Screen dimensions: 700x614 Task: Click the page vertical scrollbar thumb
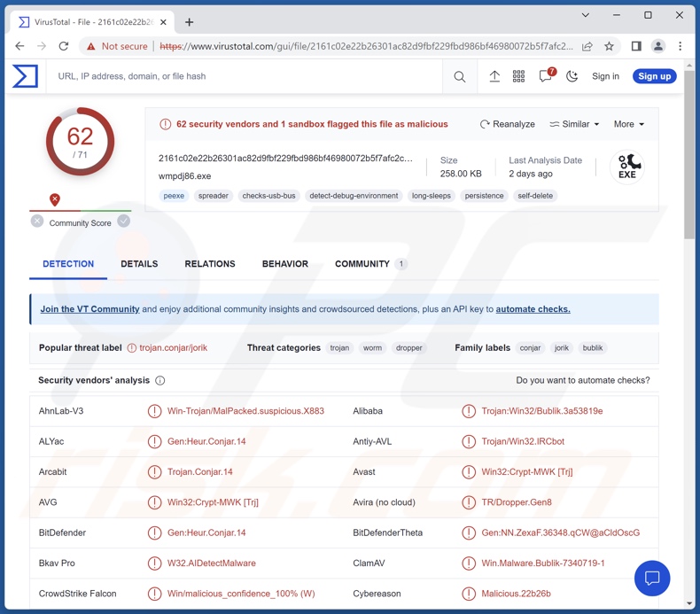[688, 154]
